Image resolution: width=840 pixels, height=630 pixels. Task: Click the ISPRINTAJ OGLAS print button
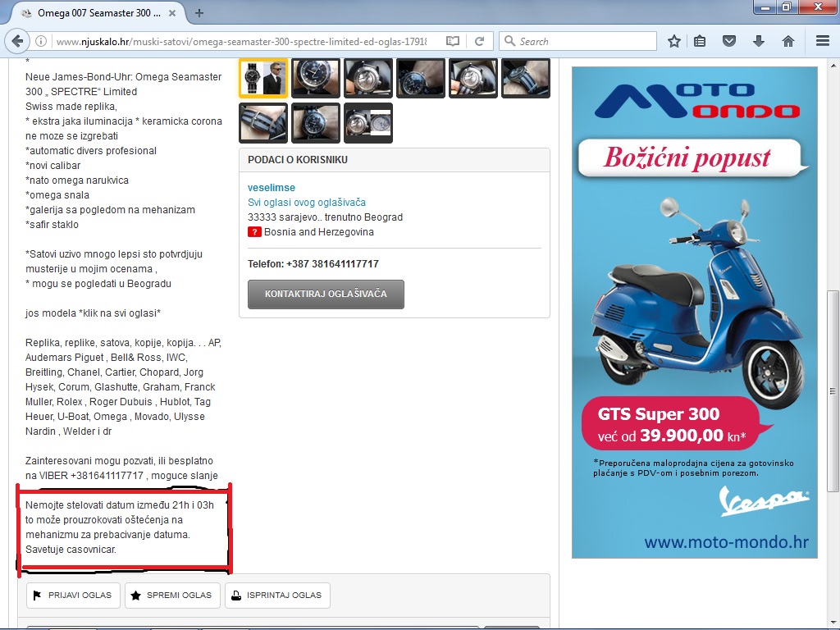click(x=277, y=596)
